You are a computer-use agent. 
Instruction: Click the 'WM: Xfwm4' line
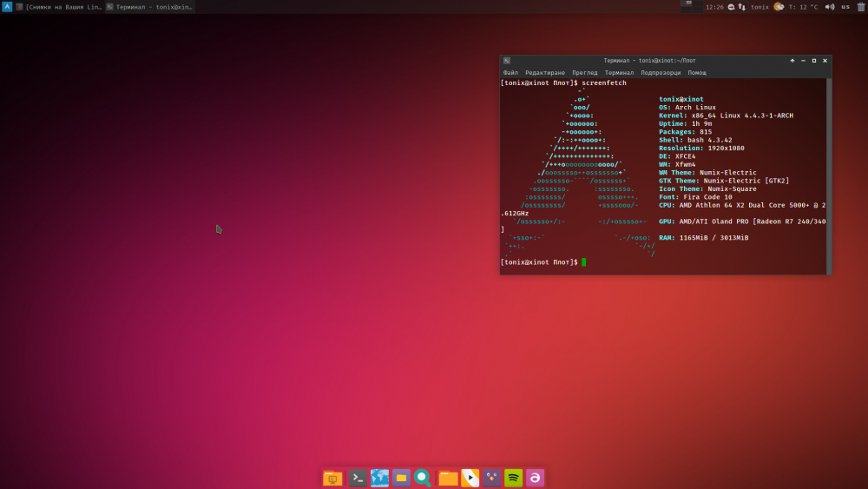(x=677, y=164)
